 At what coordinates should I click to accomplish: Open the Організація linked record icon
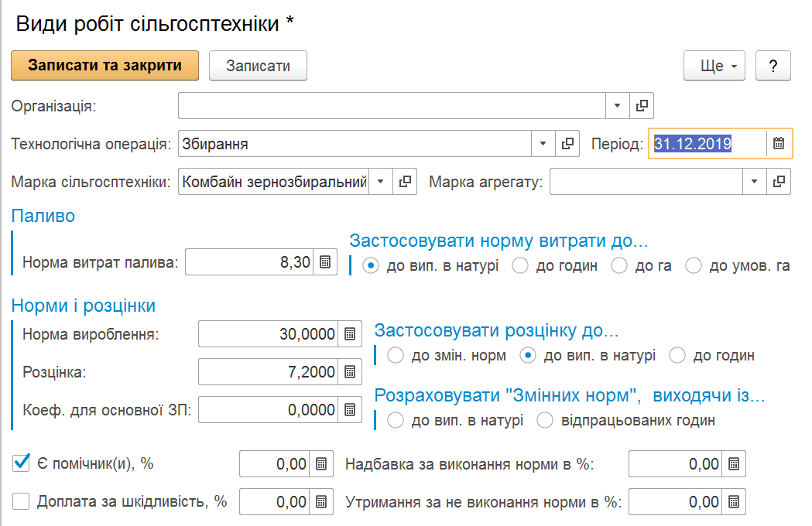pos(642,106)
